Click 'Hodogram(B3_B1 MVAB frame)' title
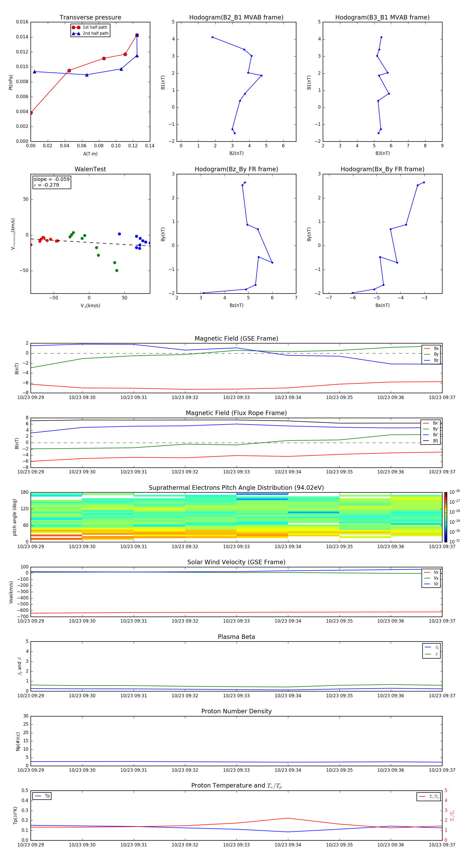 click(382, 18)
